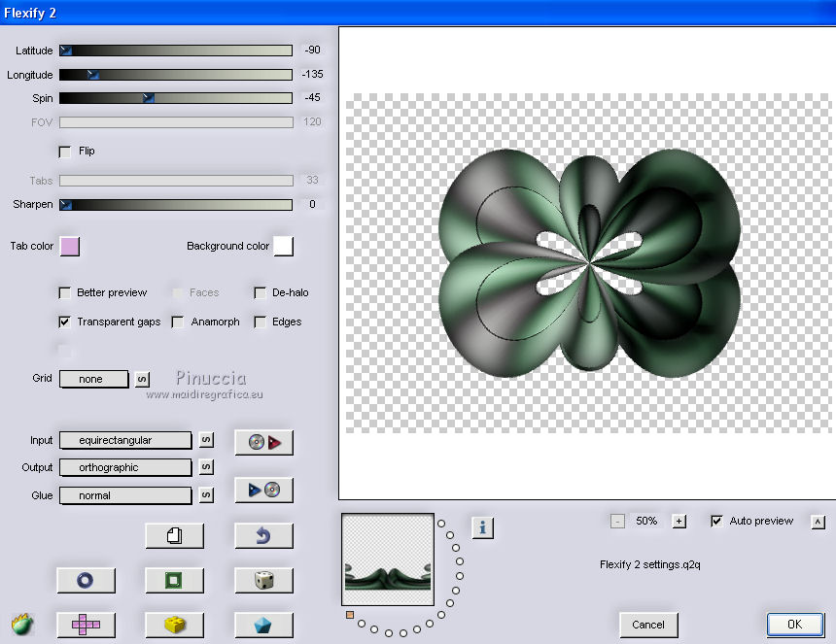Click the Longitude value -135
The height and width of the screenshot is (644, 836).
click(x=312, y=74)
